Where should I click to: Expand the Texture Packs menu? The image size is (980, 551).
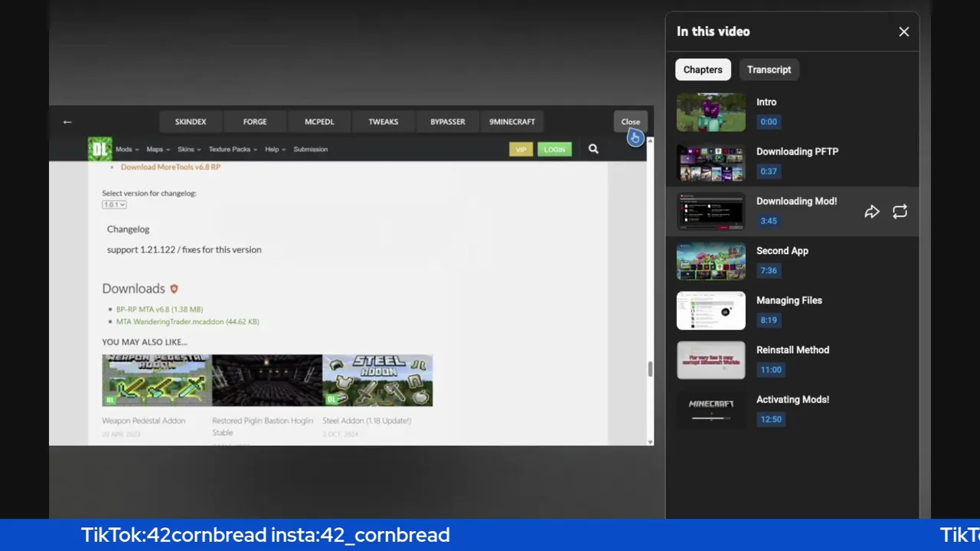[x=233, y=150]
